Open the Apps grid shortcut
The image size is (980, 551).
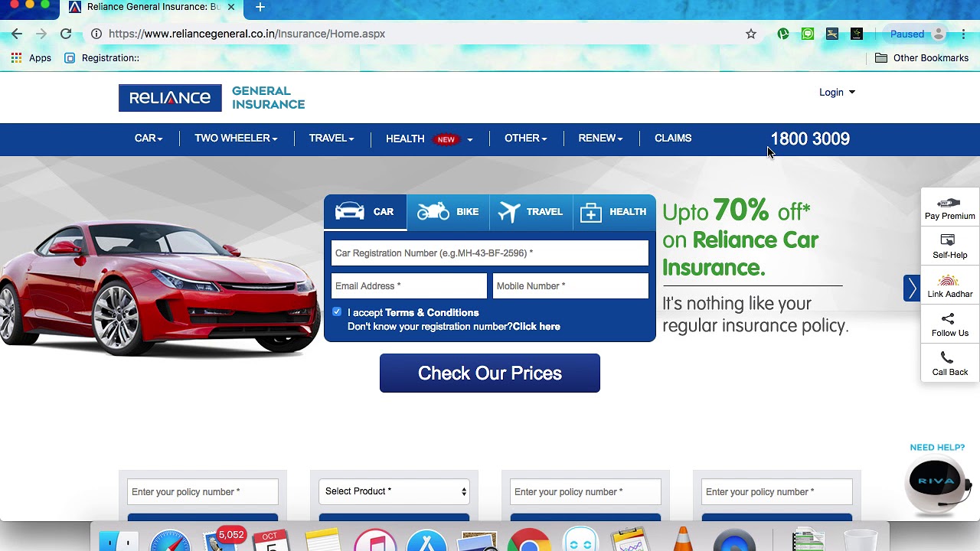coord(31,58)
